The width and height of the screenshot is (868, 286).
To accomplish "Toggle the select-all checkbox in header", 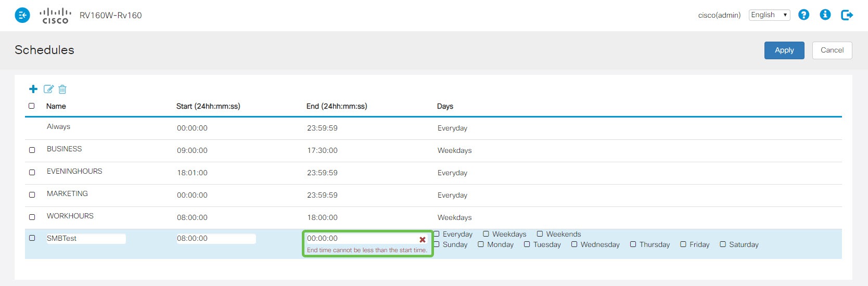I will point(32,106).
